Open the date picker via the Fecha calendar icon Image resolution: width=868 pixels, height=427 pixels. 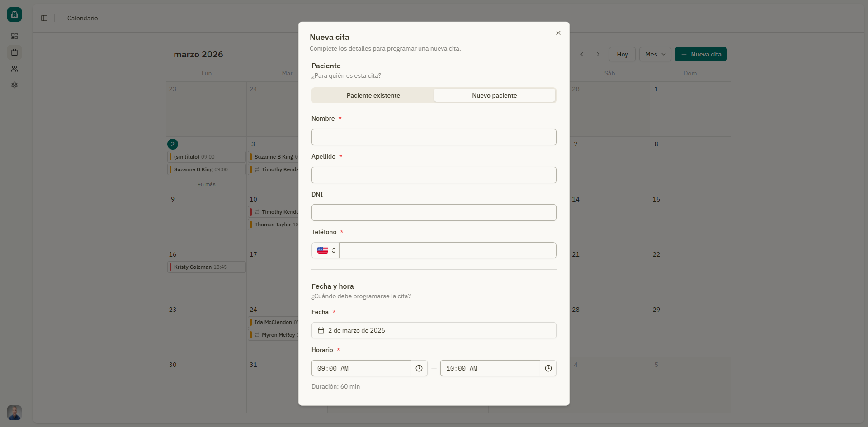[x=321, y=330]
